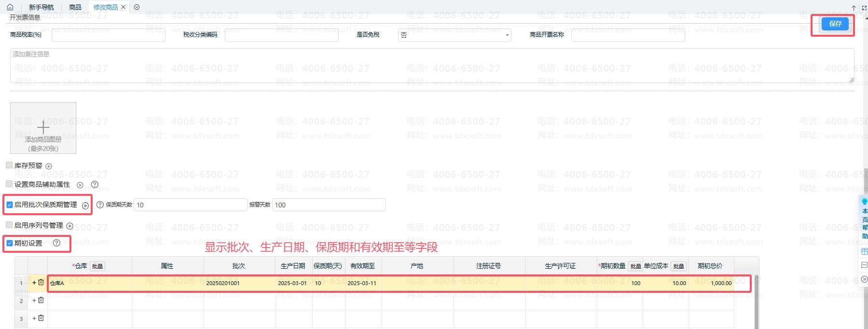Play the 启用序列号管理 tutorial video icon
Viewport: 868px width, 329px height.
[x=70, y=226]
